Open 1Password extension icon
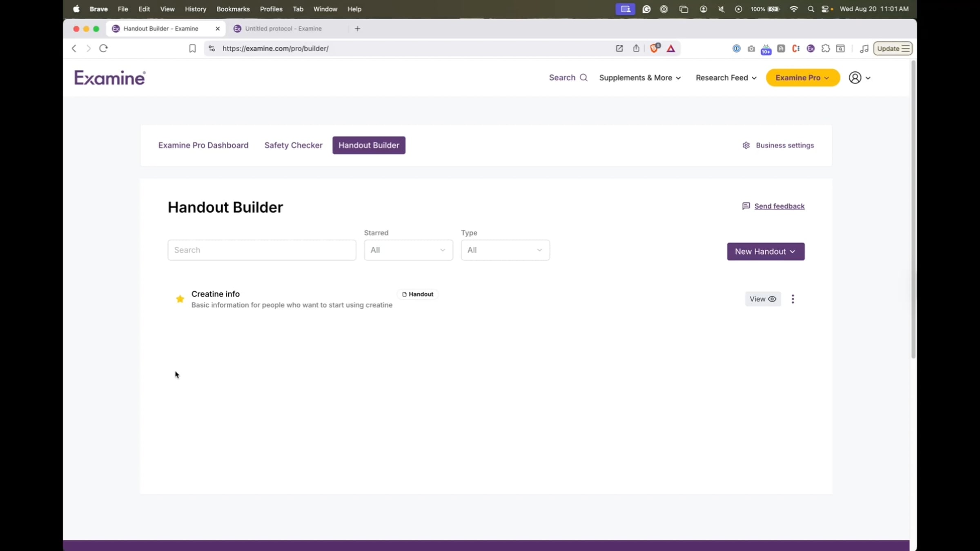The width and height of the screenshot is (980, 551). (x=736, y=49)
